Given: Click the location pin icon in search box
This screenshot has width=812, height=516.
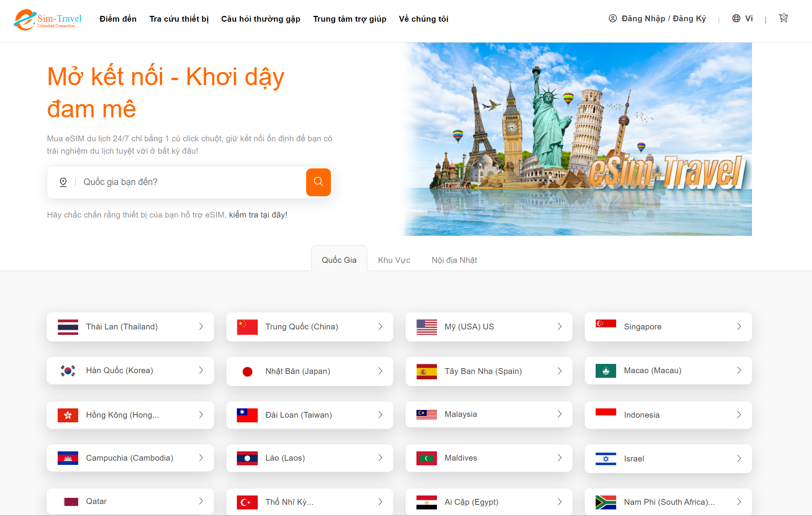Looking at the screenshot, I should [x=63, y=182].
